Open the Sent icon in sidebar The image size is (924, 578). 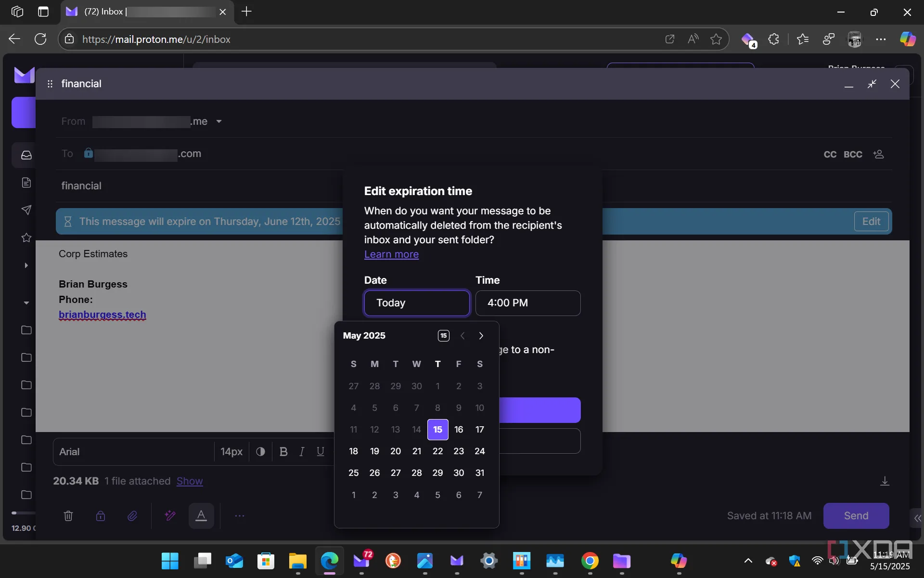pyautogui.click(x=26, y=210)
